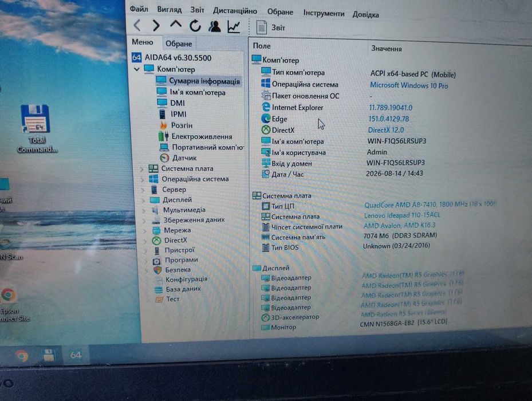Click the Датчик gauge icon
This screenshot has width=532, height=401.
pyautogui.click(x=164, y=158)
